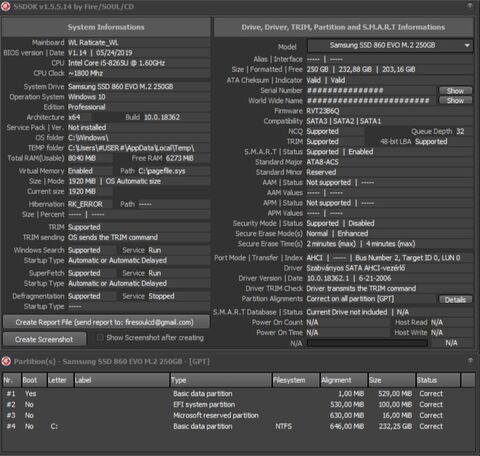This screenshot has height=456, width=480.
Task: Click Standard Major value ATA8-ACS
Action: 322,162
